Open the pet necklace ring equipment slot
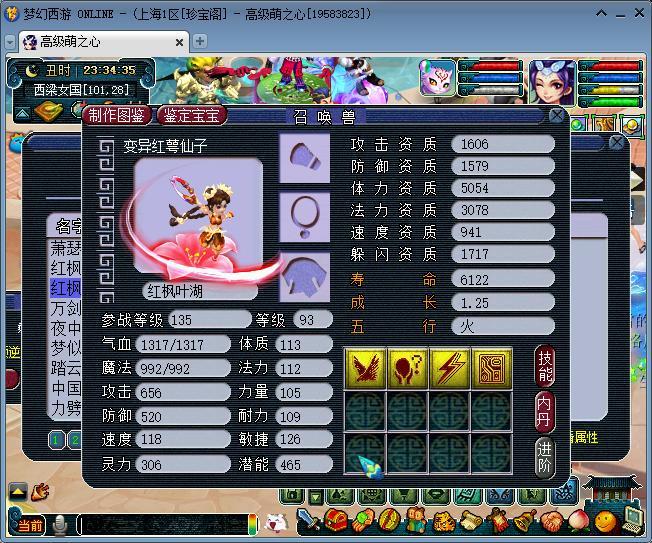Screen dimensions: 652x543 pyautogui.click(x=304, y=217)
